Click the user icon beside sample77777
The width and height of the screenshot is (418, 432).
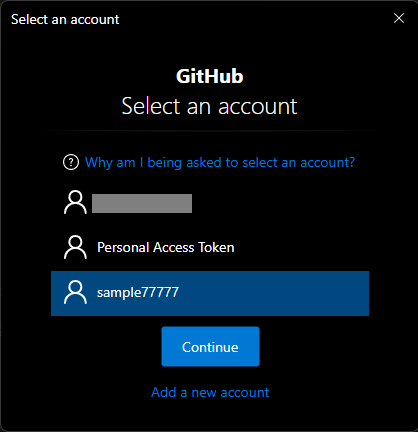pos(75,292)
